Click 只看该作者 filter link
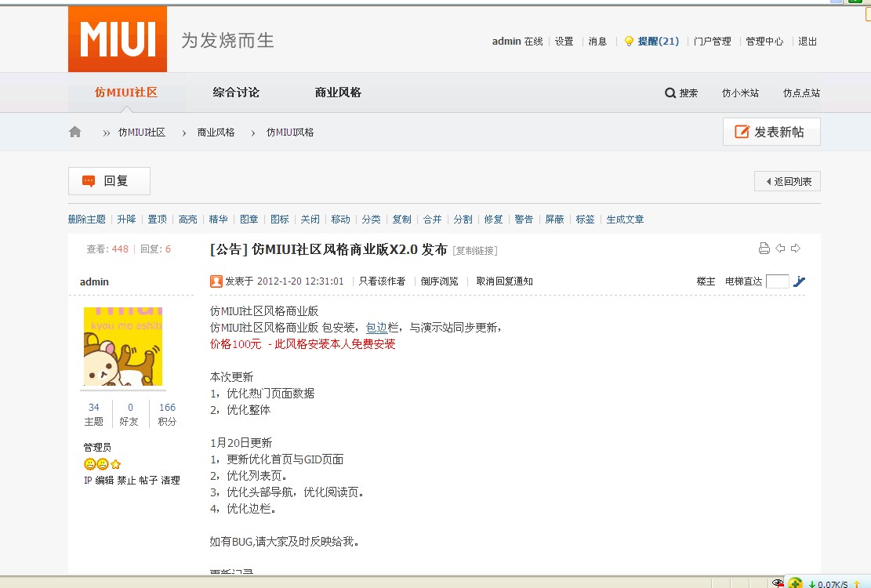The image size is (871, 588). pos(382,281)
